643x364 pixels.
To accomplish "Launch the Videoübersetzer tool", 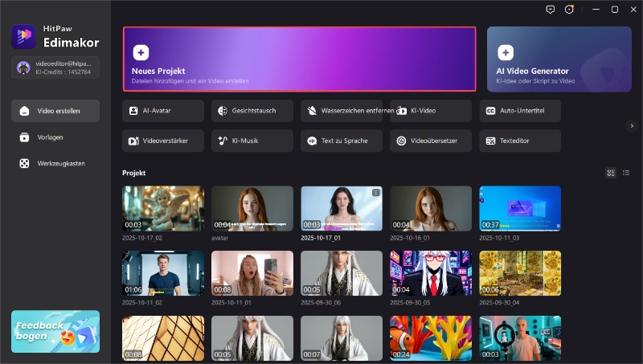I will coord(430,141).
